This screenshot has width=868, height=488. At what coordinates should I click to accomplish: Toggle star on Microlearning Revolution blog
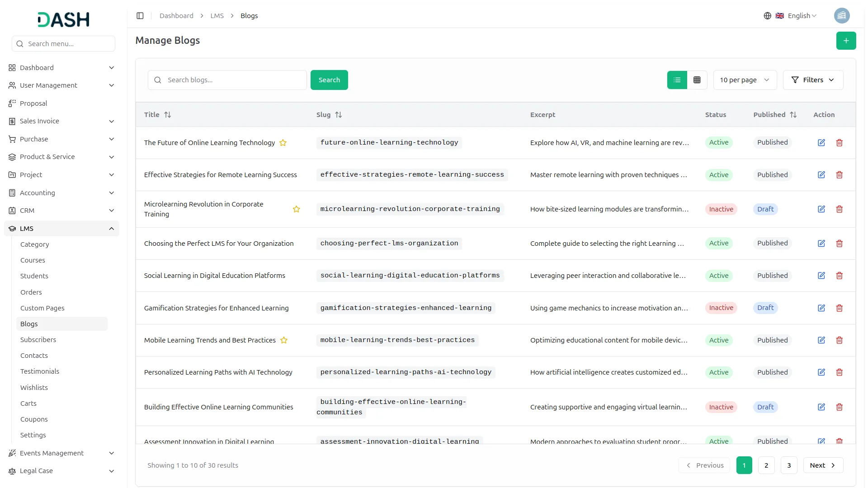point(296,209)
